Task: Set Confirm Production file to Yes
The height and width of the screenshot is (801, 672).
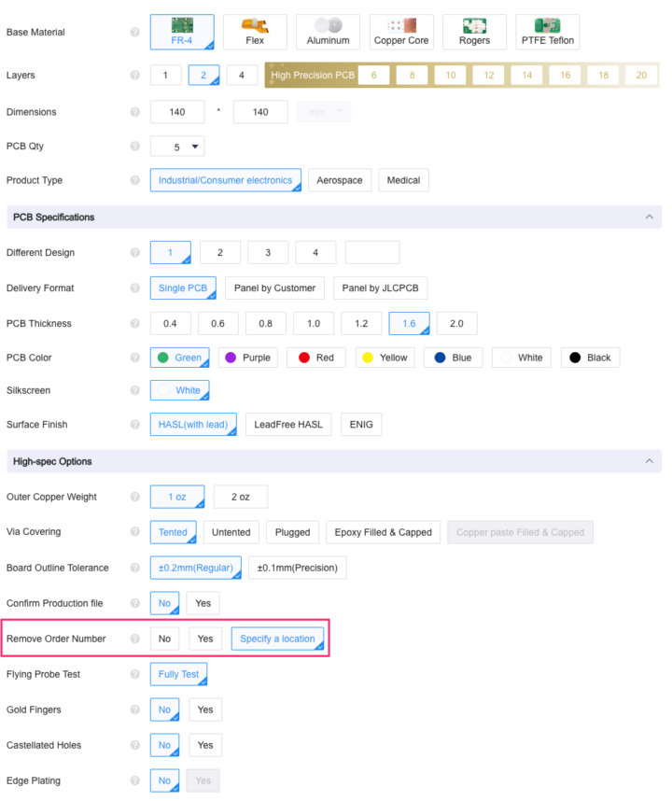Action: 203,604
